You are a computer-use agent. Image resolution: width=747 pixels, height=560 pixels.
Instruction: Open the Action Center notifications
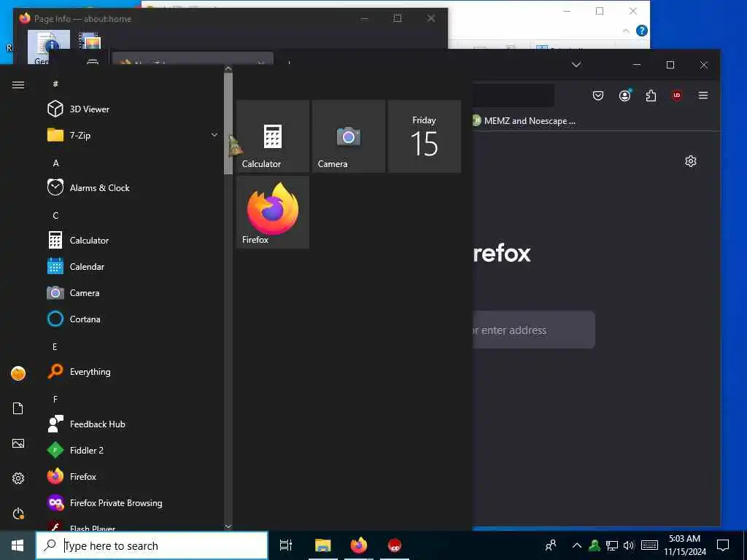pos(723,545)
